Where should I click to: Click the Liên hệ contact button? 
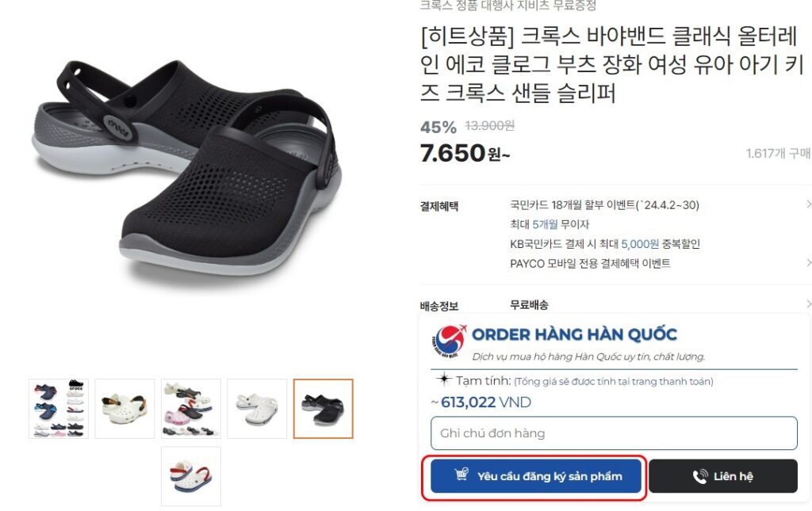[x=723, y=476]
